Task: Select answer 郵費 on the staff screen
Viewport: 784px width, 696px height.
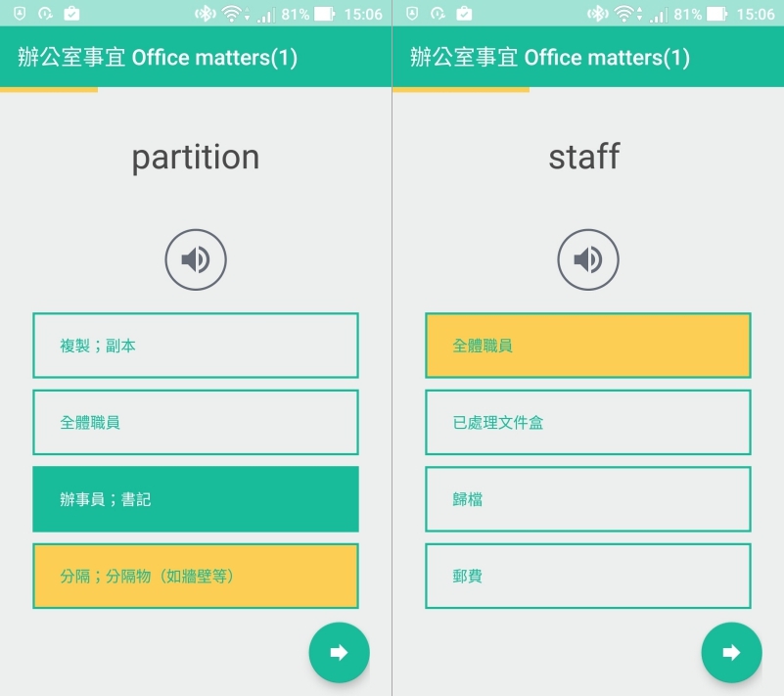Action: 588,576
